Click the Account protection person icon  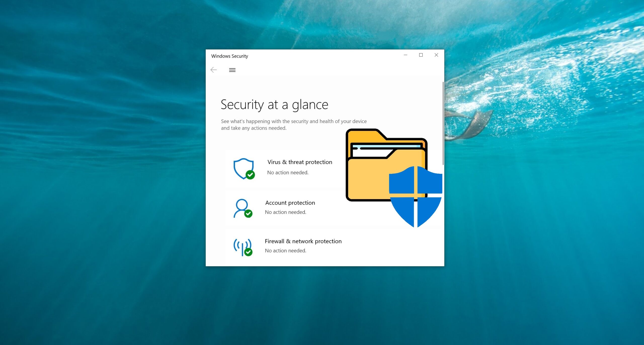point(243,208)
